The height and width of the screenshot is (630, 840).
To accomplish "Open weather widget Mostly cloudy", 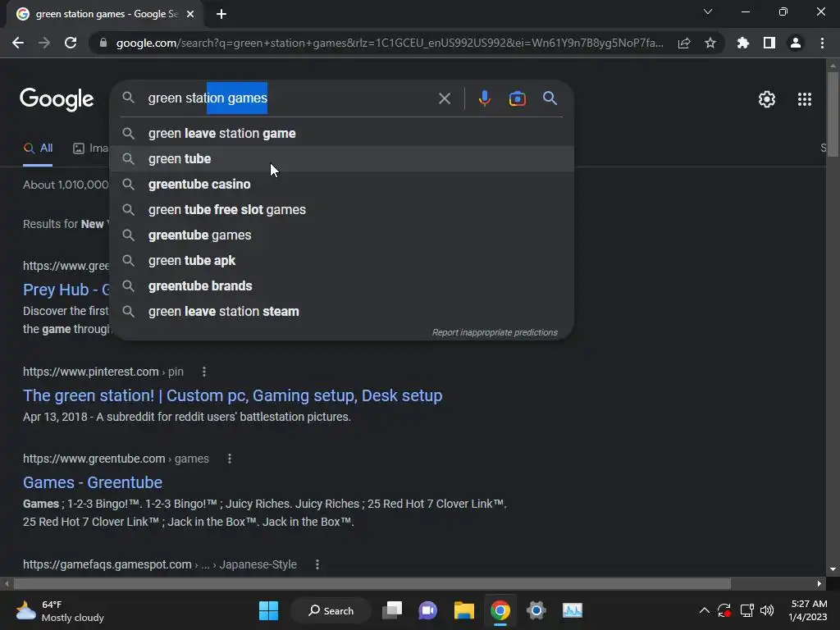I will point(59,610).
